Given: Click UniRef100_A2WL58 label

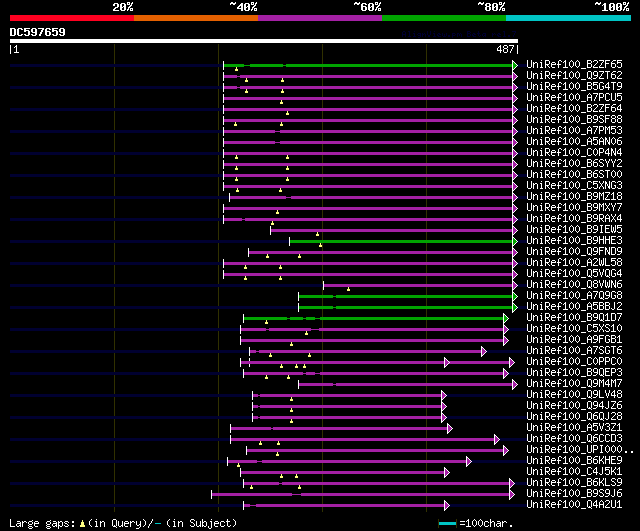Looking at the screenshot, I should click(x=574, y=263).
